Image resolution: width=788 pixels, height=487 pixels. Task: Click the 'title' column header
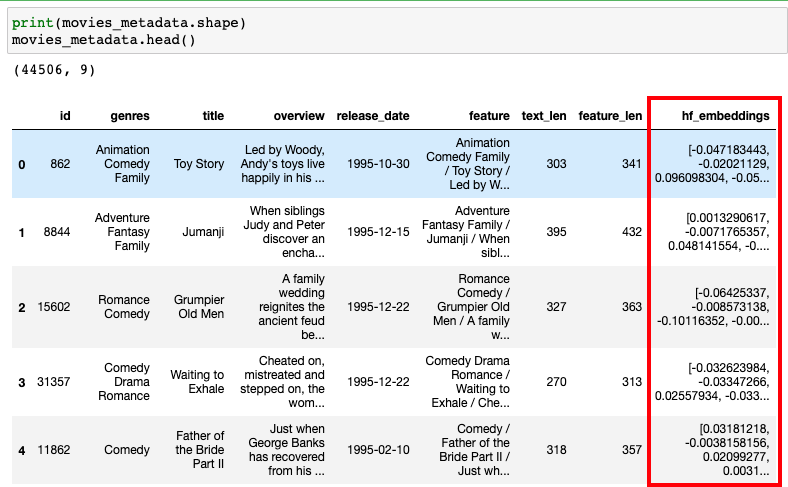point(213,116)
